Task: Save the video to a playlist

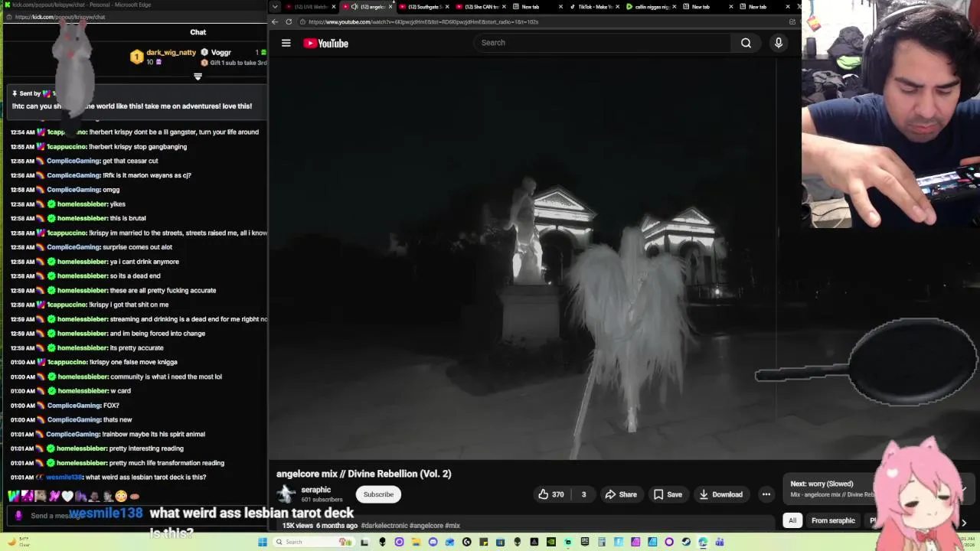Action: pos(668,494)
